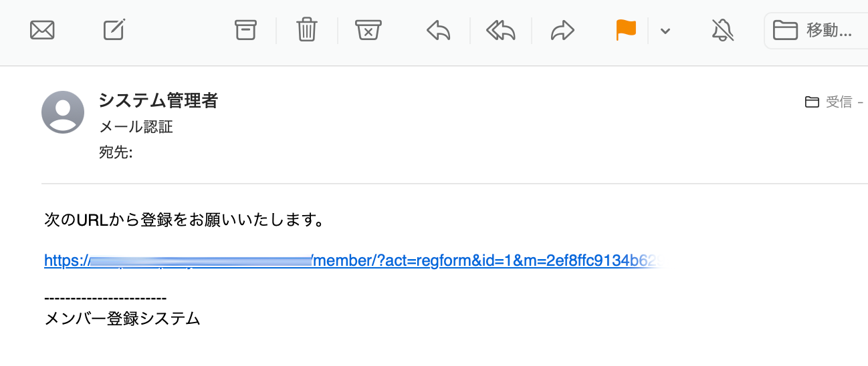This screenshot has width=868, height=366.
Task: Select the sender name システム管理者
Action: [158, 101]
